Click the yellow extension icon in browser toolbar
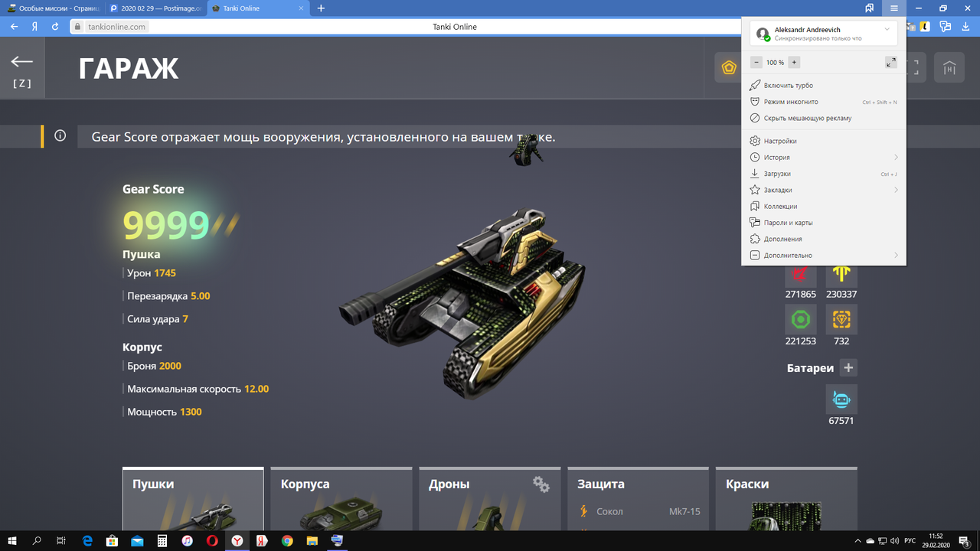Viewport: 980px width, 551px height. (925, 26)
